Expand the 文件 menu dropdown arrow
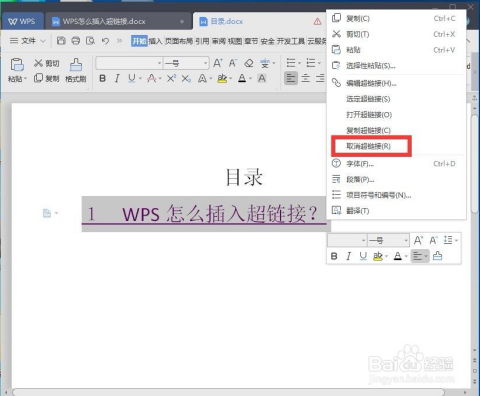The height and width of the screenshot is (396, 480). click(43, 41)
